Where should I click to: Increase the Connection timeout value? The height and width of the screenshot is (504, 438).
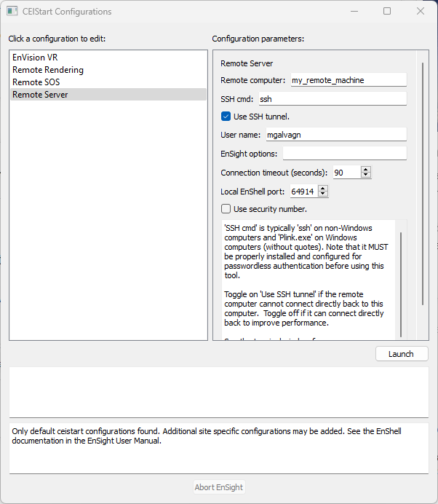click(x=365, y=170)
